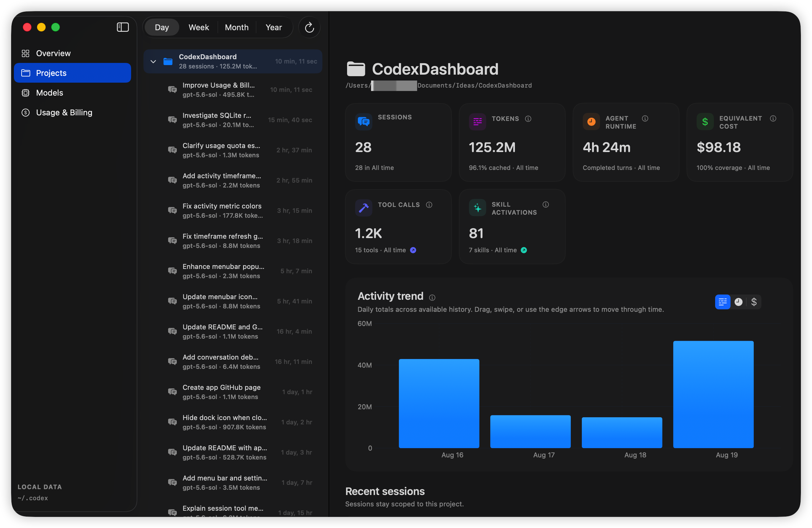This screenshot has width=812, height=528.
Task: Open session 'Improve Usage & Bill...'
Action: [233, 90]
